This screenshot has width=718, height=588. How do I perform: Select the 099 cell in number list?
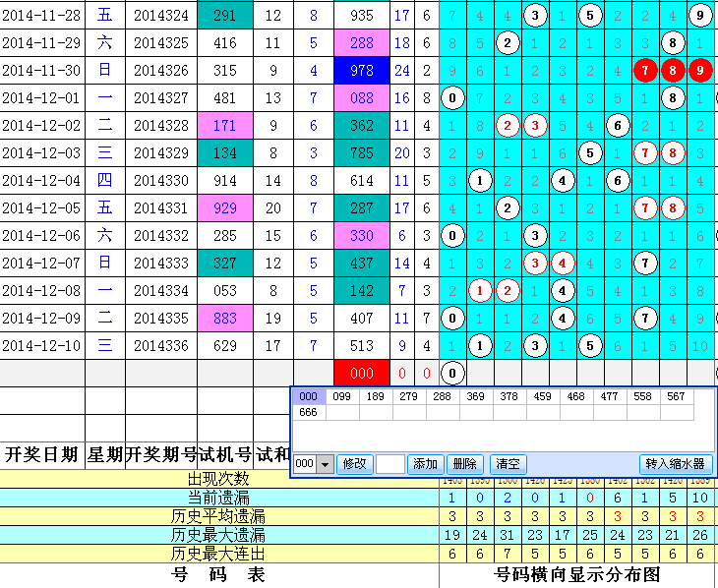pyautogui.click(x=342, y=396)
